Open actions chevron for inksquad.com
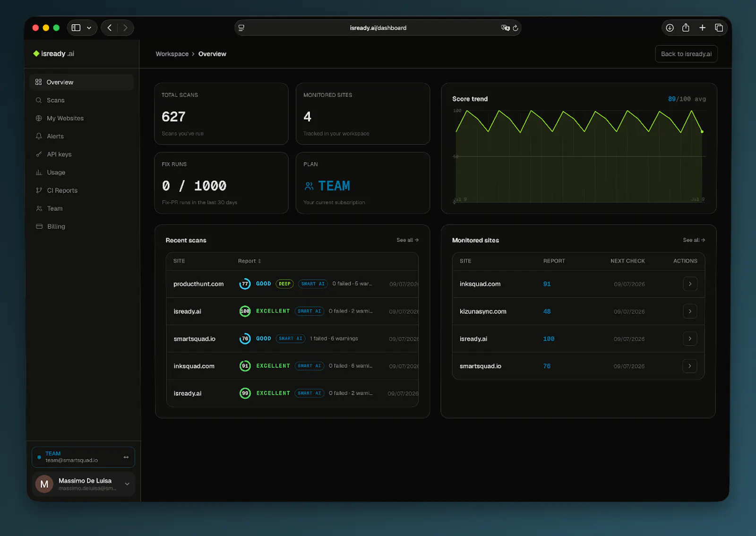The height and width of the screenshot is (536, 756). click(690, 284)
